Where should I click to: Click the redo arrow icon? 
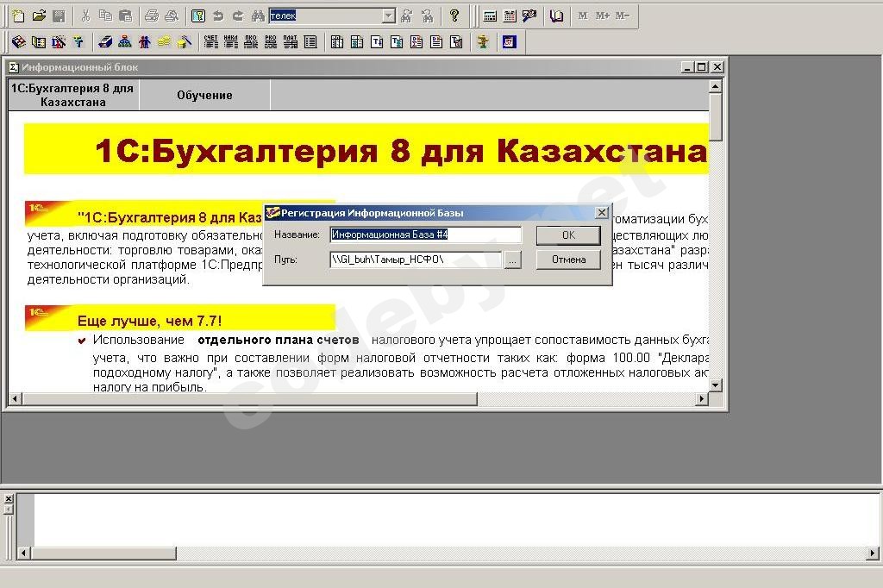point(238,16)
